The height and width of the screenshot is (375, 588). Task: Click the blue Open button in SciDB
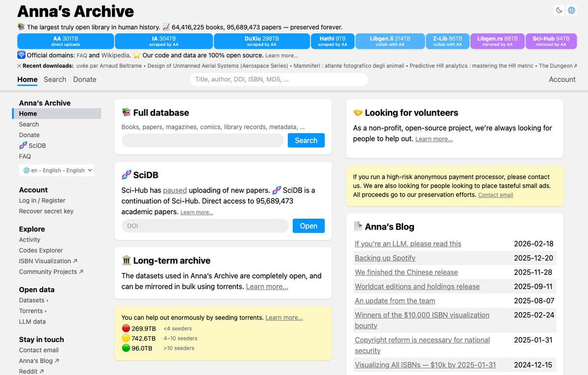[308, 226]
